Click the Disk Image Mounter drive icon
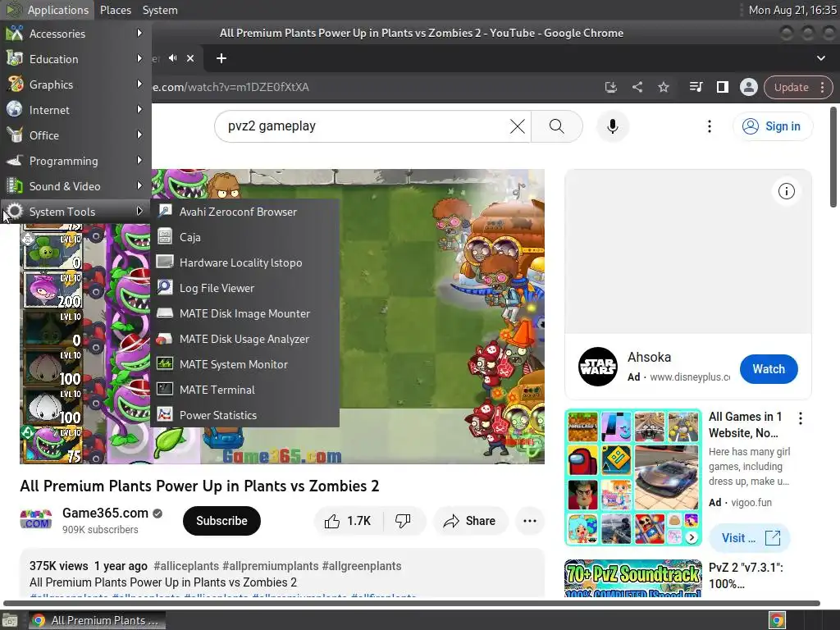This screenshot has height=630, width=840. 164,313
